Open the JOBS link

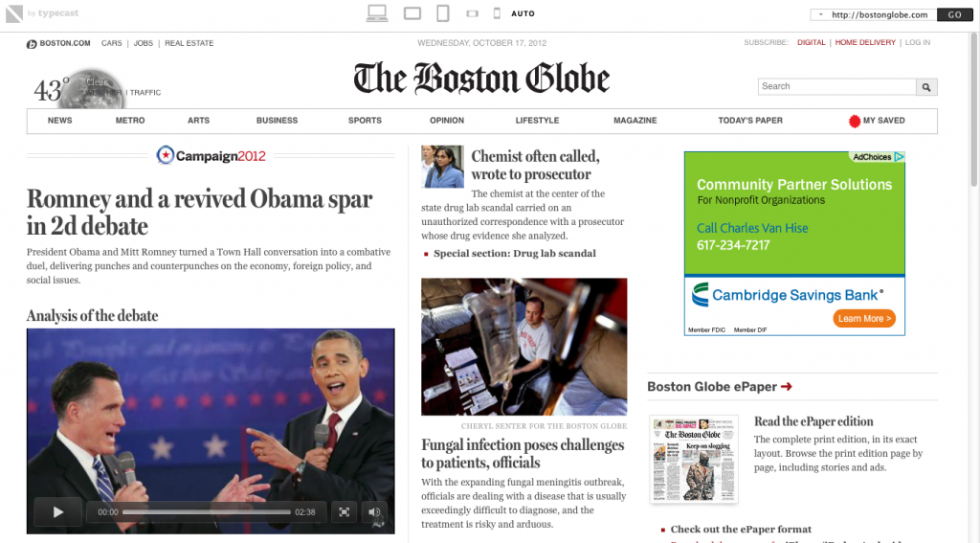coord(144,43)
